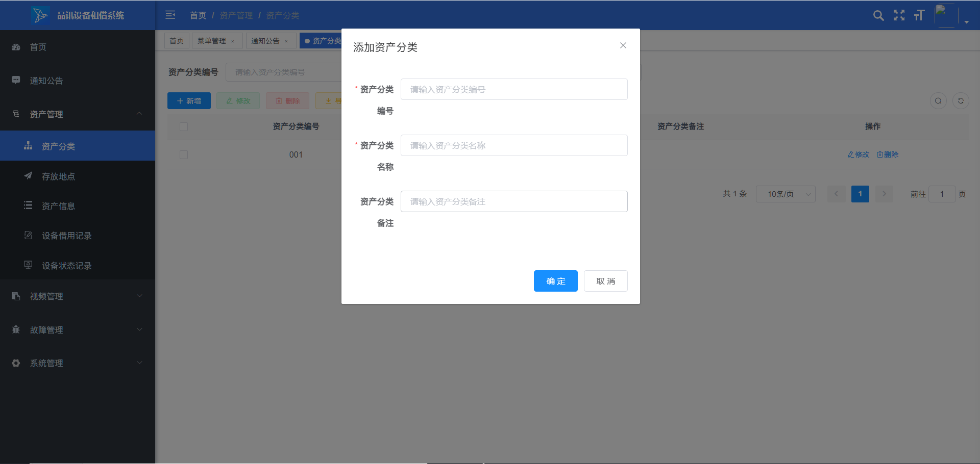Click the green 修改 toolbar button
The image size is (980, 464).
click(238, 101)
